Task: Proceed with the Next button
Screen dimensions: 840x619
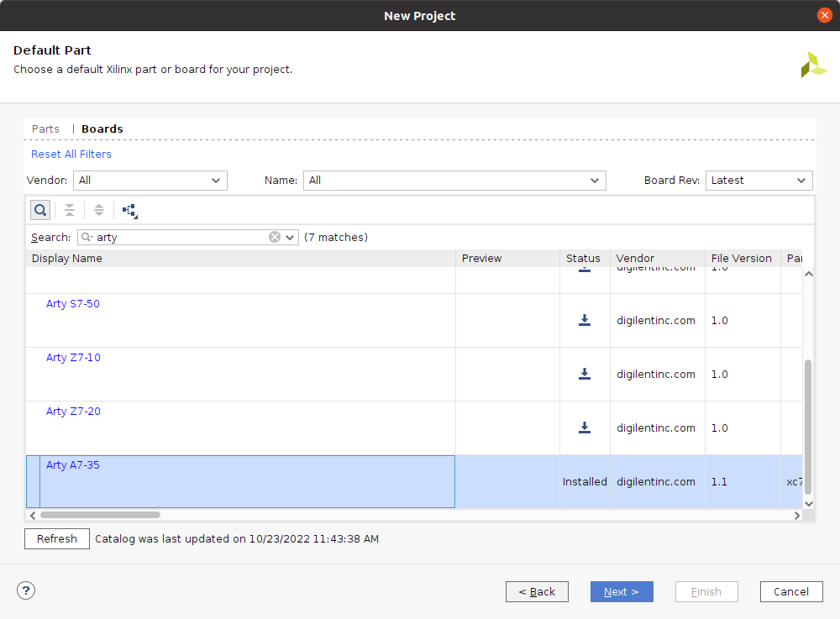Action: coord(622,592)
